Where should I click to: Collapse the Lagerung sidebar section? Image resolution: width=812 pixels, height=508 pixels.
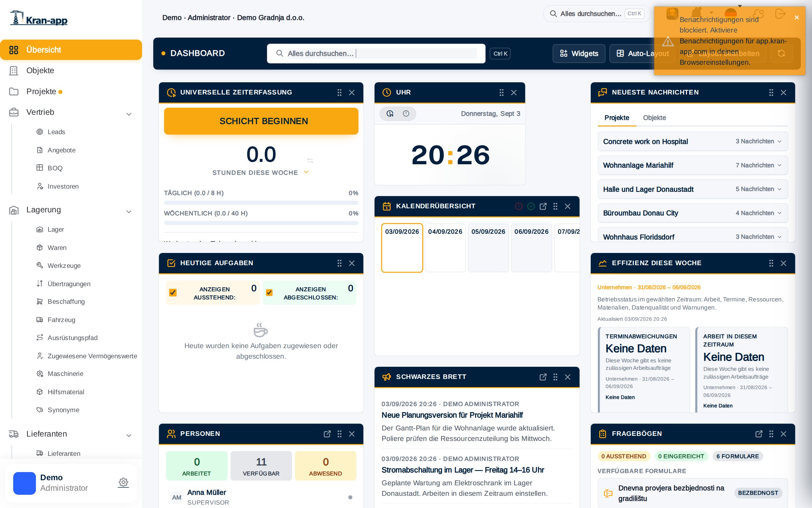129,212
